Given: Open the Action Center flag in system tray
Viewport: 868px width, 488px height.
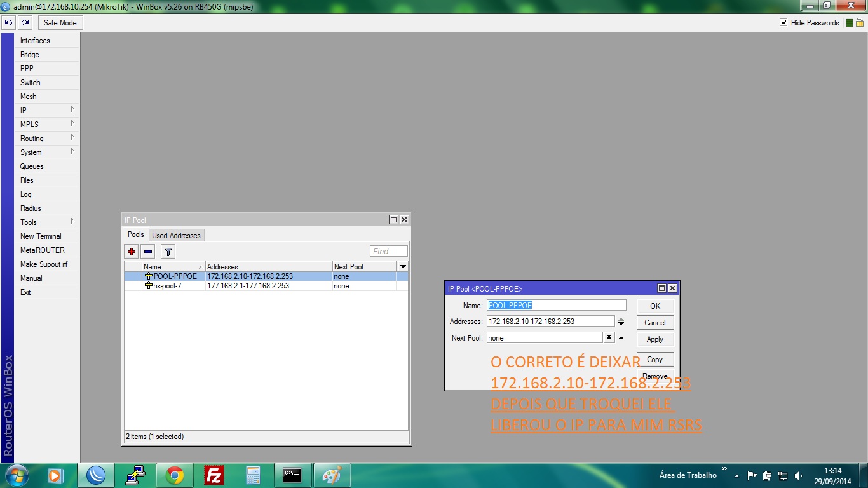Looking at the screenshot, I should (x=752, y=475).
